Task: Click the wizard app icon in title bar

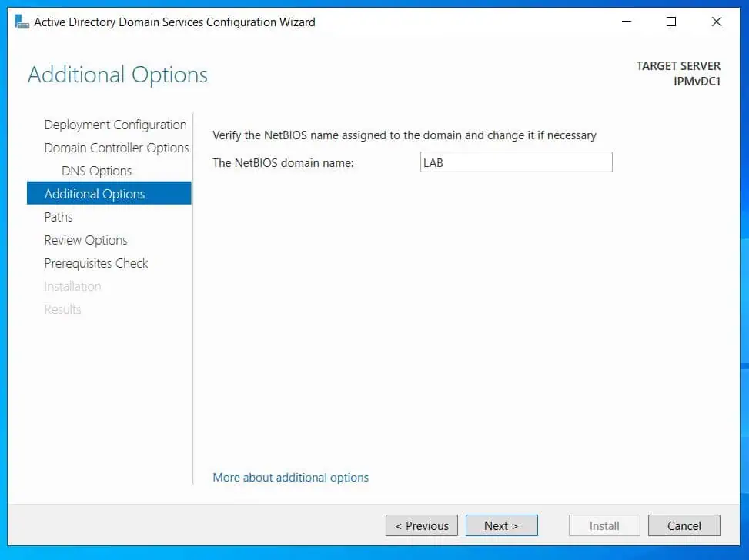Action: pos(22,22)
